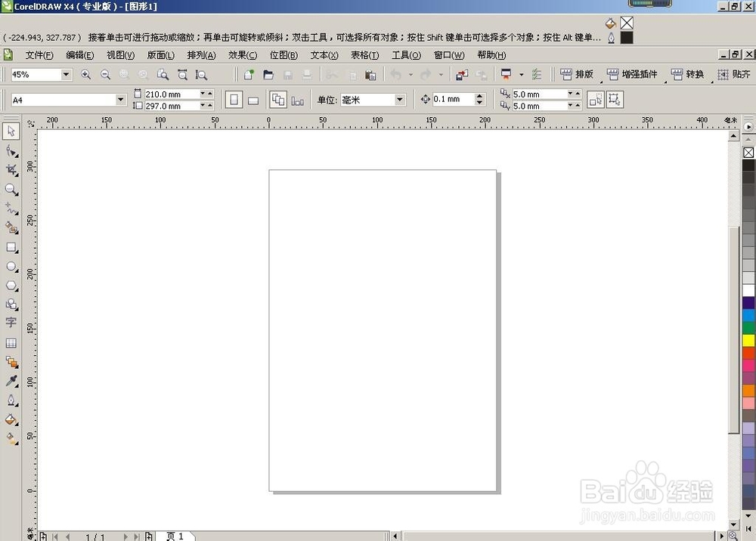This screenshot has width=756, height=541.
Task: Select the Interactive Fill tool
Action: click(x=11, y=438)
